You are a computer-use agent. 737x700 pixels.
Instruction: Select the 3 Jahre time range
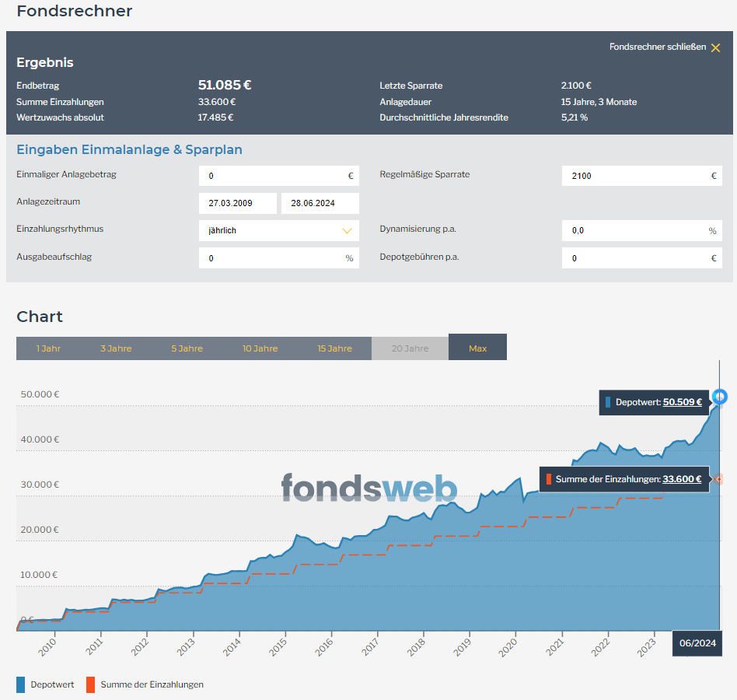point(116,348)
